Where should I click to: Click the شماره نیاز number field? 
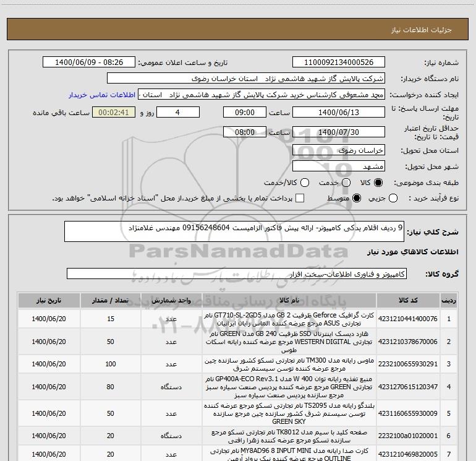pos(338,62)
